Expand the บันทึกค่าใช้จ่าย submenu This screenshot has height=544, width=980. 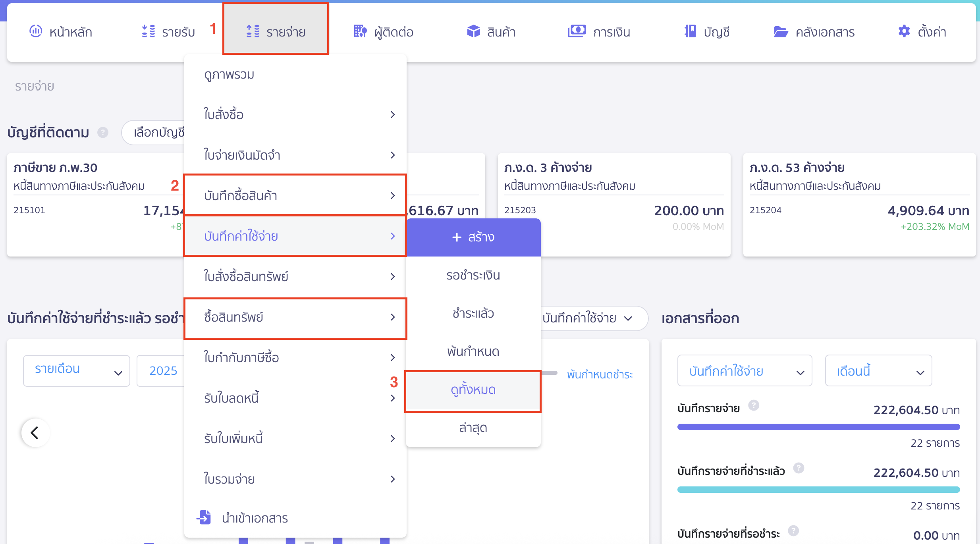coord(295,236)
